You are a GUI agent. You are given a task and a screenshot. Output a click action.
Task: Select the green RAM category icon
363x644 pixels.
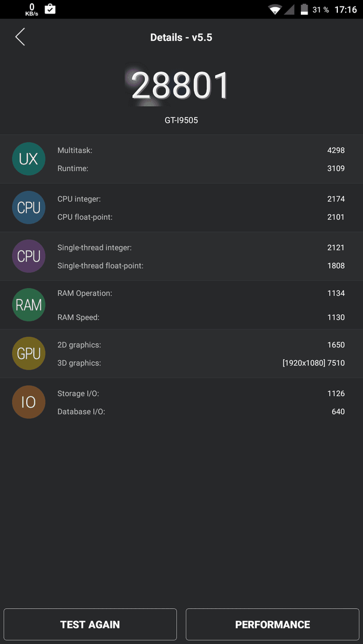[x=29, y=305]
